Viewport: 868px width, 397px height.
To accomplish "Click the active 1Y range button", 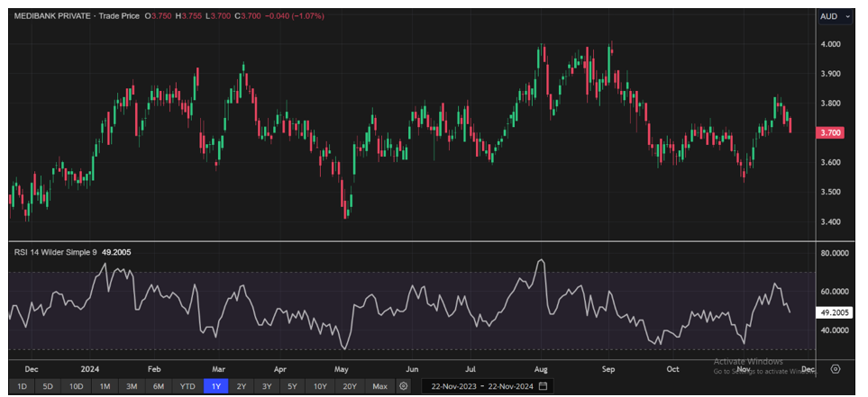I will (215, 386).
